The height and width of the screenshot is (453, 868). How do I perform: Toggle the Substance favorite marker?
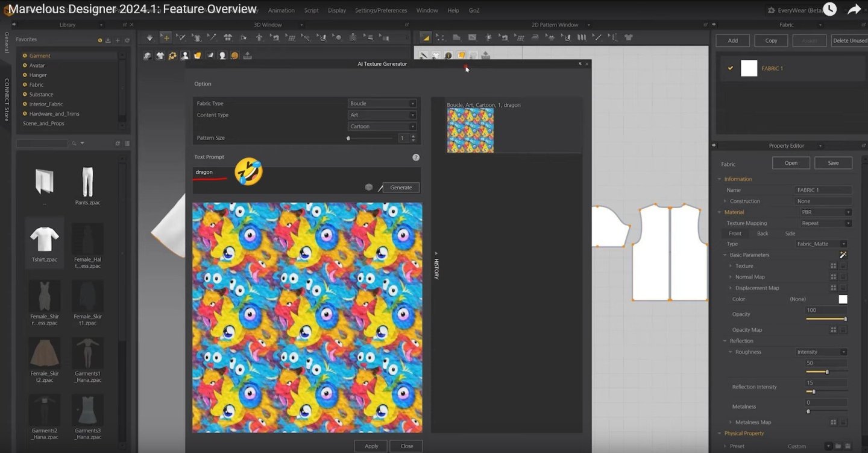pos(25,94)
